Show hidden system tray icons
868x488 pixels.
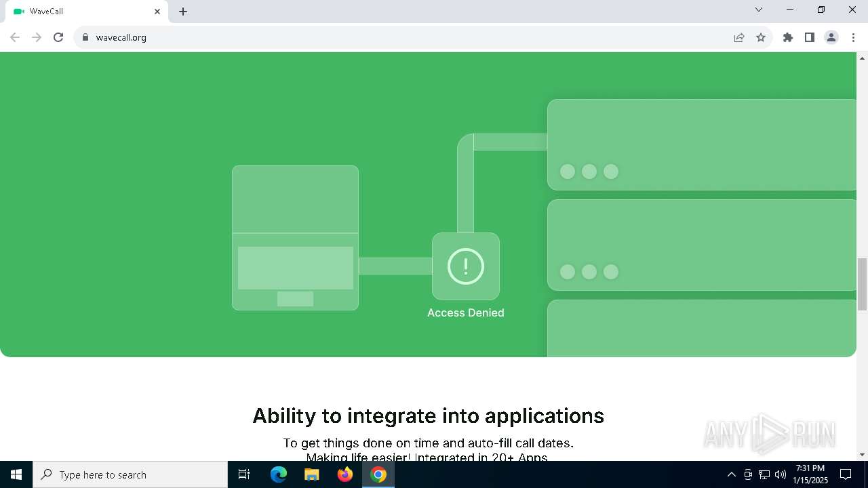(731, 474)
